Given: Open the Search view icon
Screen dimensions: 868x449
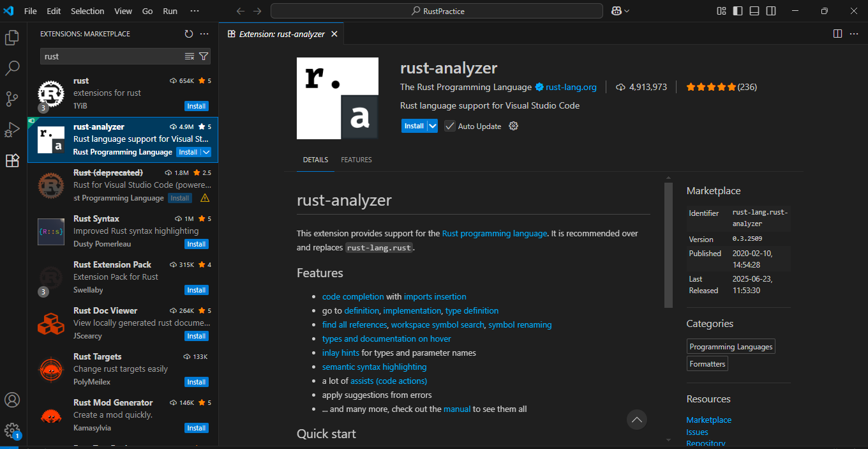Looking at the screenshot, I should pos(12,68).
